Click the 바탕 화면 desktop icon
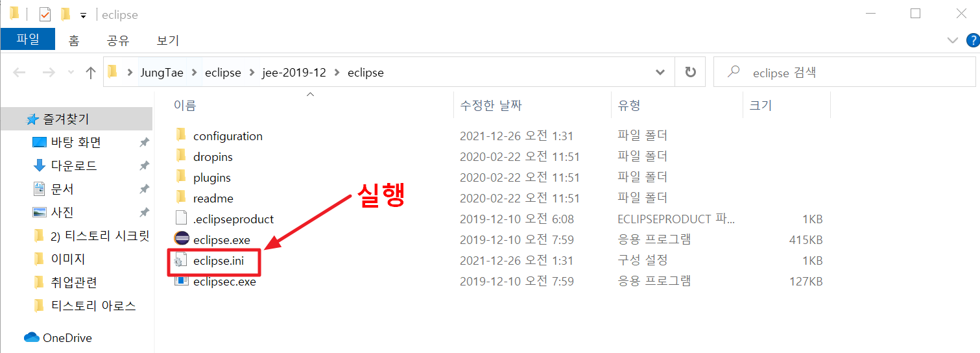Image resolution: width=980 pixels, height=353 pixels. click(40, 142)
